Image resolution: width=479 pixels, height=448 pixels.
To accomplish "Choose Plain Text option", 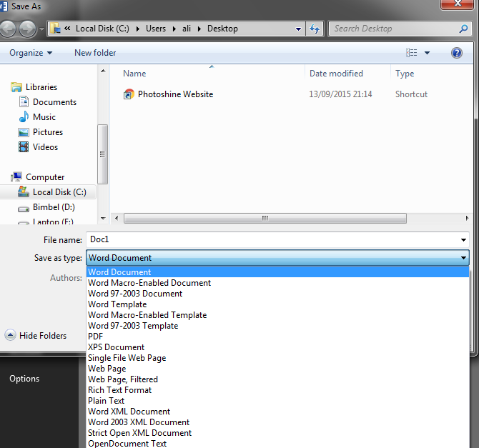I will point(277,400).
